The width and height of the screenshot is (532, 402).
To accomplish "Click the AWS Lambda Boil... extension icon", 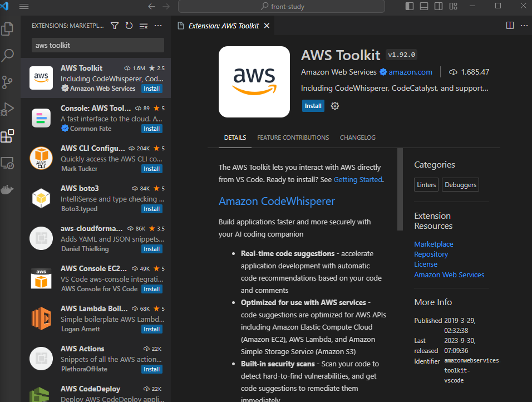I will point(41,318).
